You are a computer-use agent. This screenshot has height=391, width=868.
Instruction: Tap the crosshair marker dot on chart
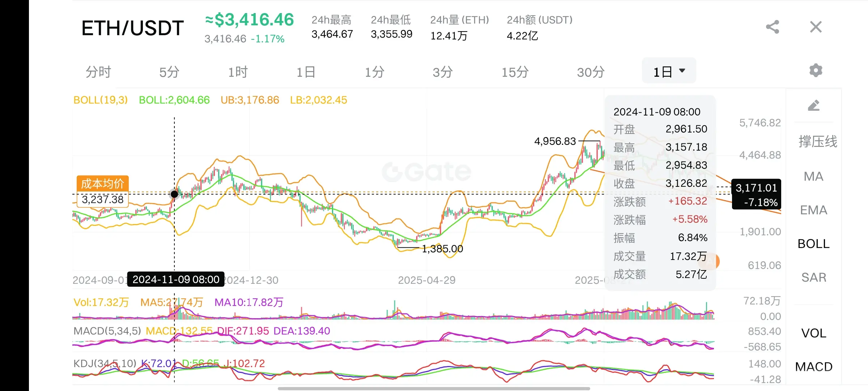174,194
